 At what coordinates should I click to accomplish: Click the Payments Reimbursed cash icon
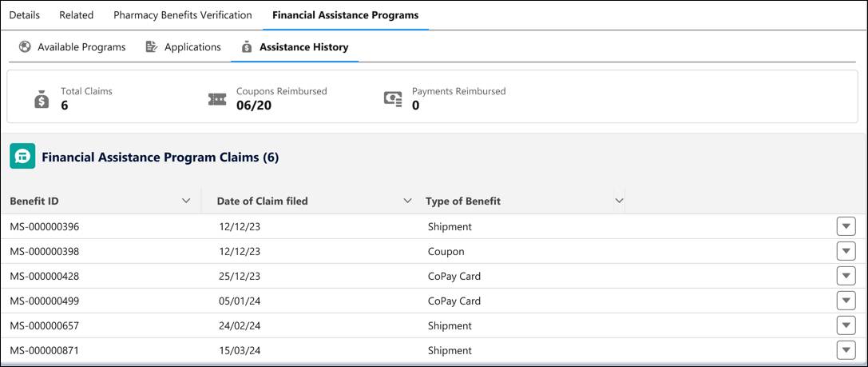coord(393,99)
